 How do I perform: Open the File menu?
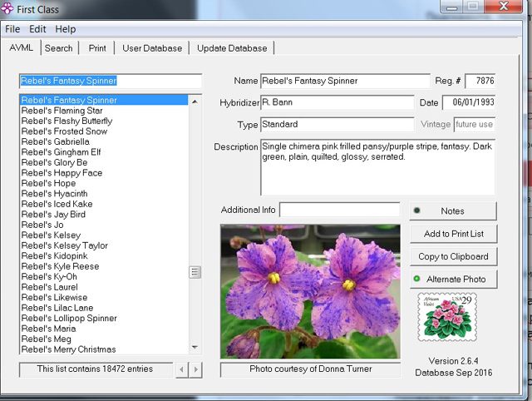coord(12,29)
